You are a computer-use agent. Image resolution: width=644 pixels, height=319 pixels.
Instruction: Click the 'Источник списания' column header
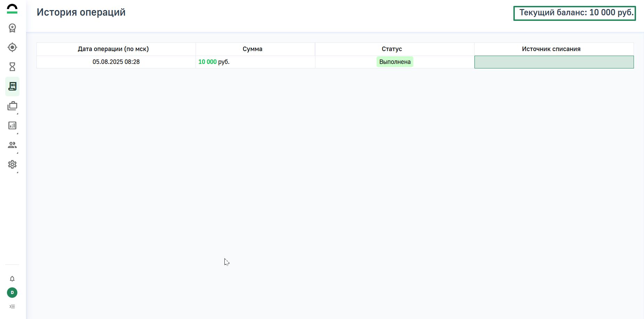[551, 49]
